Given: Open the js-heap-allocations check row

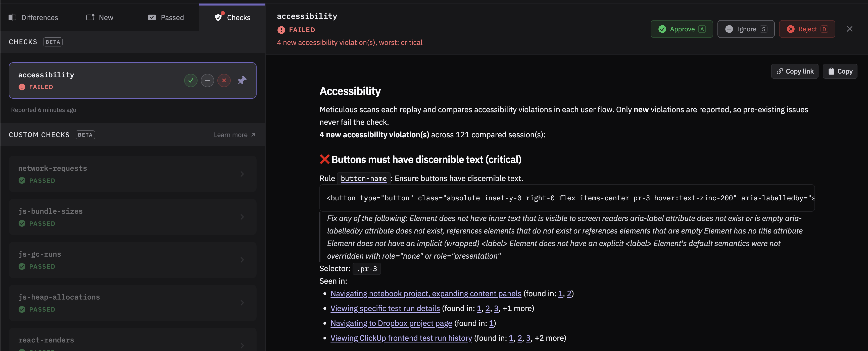Looking at the screenshot, I should click(132, 303).
